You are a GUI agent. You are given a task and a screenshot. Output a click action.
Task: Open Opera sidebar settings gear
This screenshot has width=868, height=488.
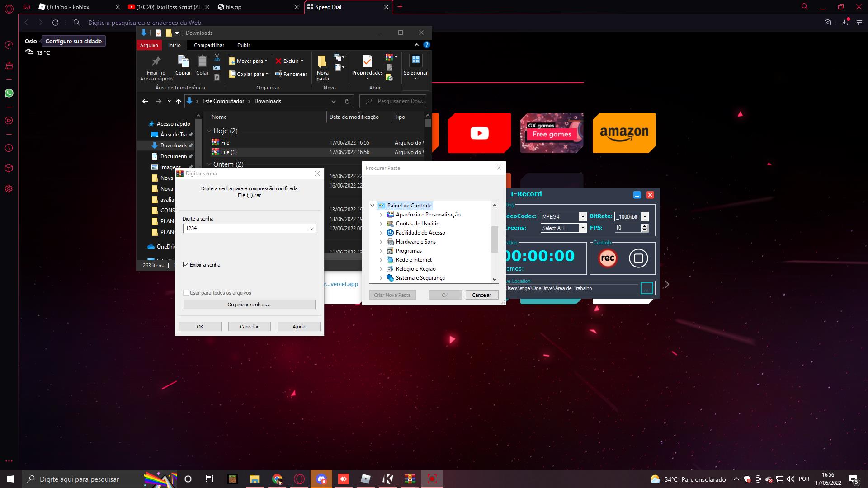pyautogui.click(x=9, y=189)
